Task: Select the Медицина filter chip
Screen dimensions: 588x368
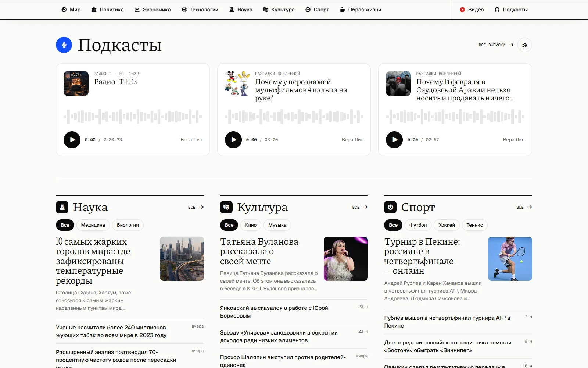Action: coord(93,225)
